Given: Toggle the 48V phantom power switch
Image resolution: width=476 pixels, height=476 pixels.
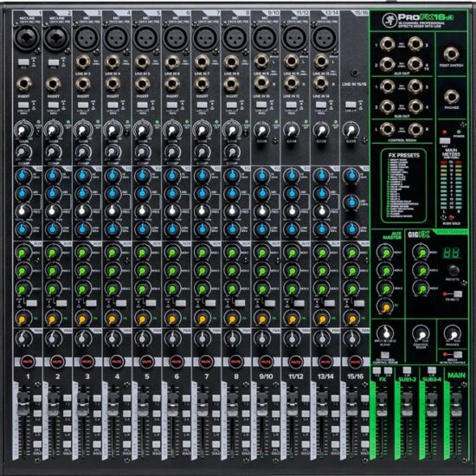Looking at the screenshot, I should [445, 141].
